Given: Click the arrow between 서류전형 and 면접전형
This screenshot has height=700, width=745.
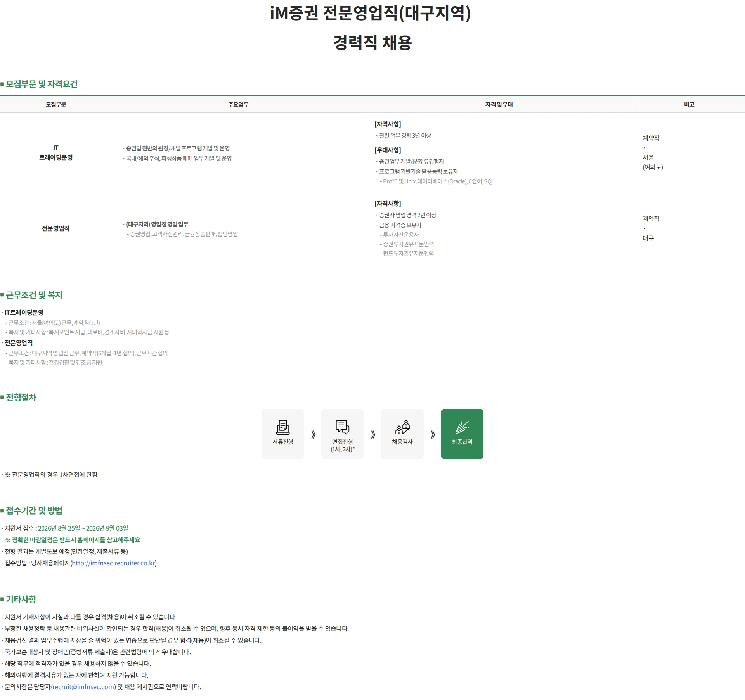Looking at the screenshot, I should (x=313, y=434).
